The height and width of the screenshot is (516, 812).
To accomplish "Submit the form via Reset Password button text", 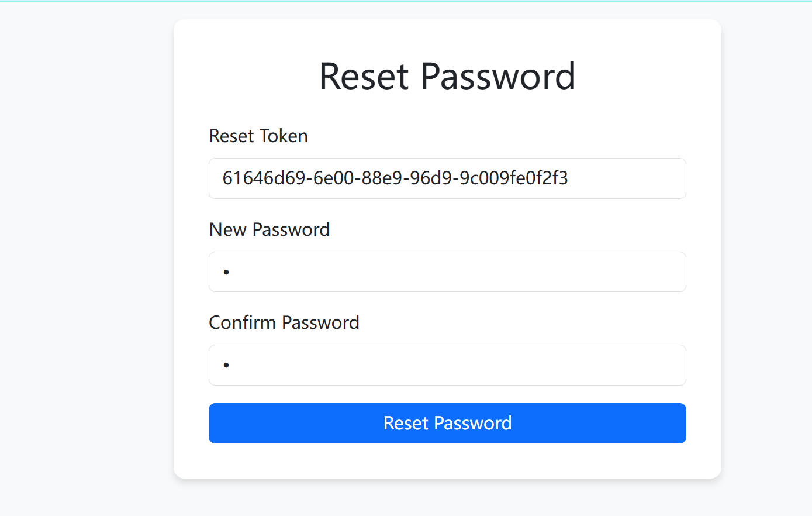I will coord(447,423).
